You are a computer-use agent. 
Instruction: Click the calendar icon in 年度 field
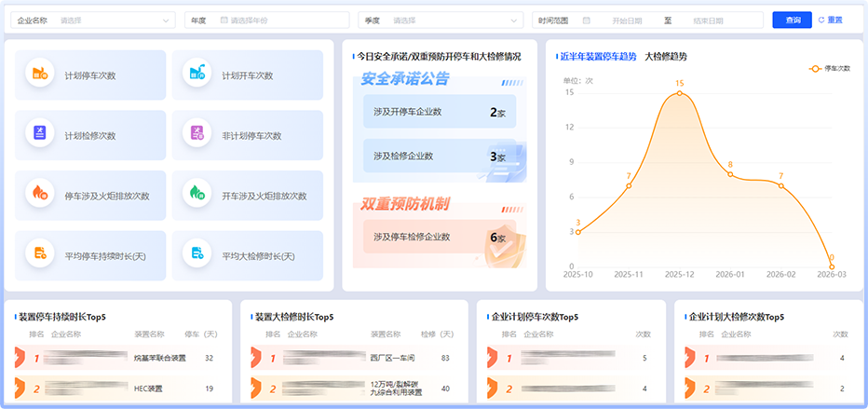[224, 20]
